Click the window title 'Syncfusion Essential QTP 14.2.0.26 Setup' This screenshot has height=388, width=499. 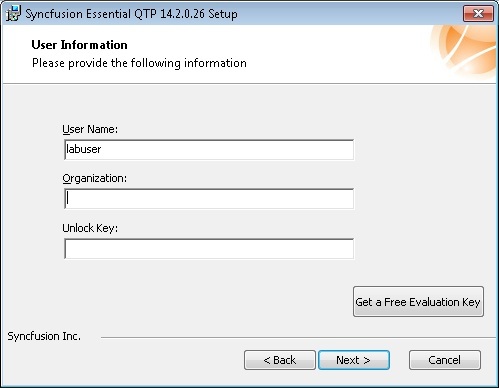[132, 14]
